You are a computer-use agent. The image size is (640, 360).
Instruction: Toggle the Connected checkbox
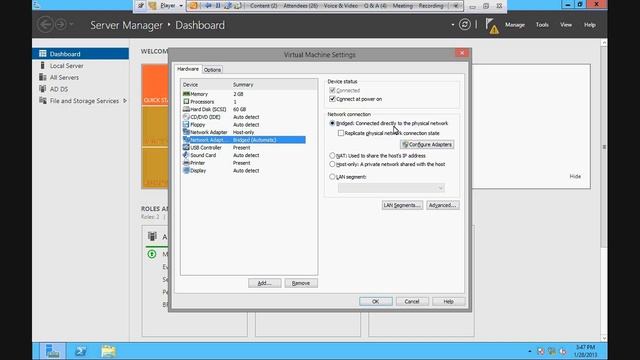click(x=332, y=90)
